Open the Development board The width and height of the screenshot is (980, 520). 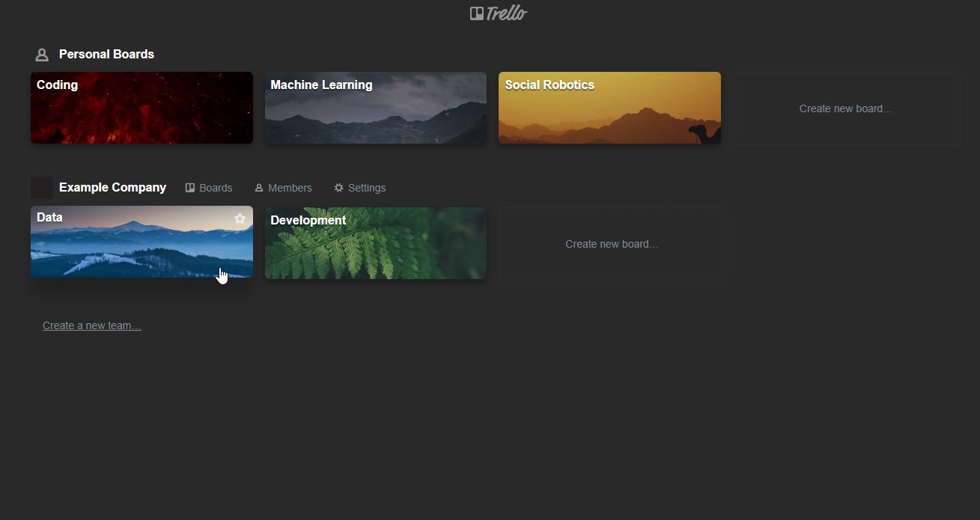tap(376, 243)
